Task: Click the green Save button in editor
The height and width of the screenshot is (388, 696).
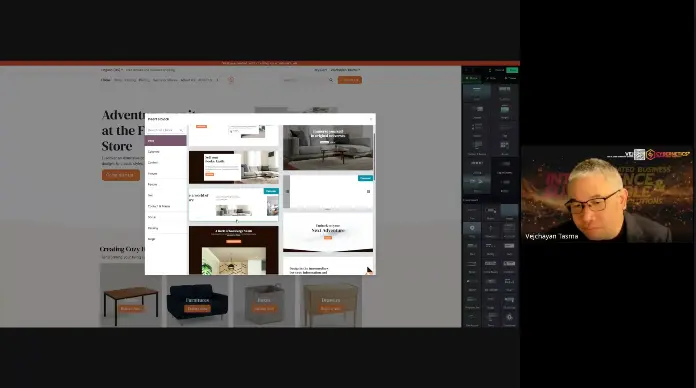Action: coord(513,70)
